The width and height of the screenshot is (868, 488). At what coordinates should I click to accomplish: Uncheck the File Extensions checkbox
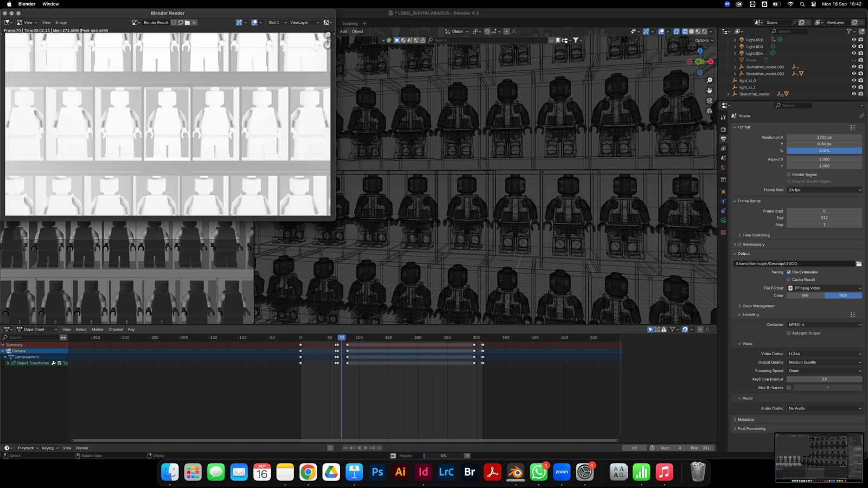789,272
